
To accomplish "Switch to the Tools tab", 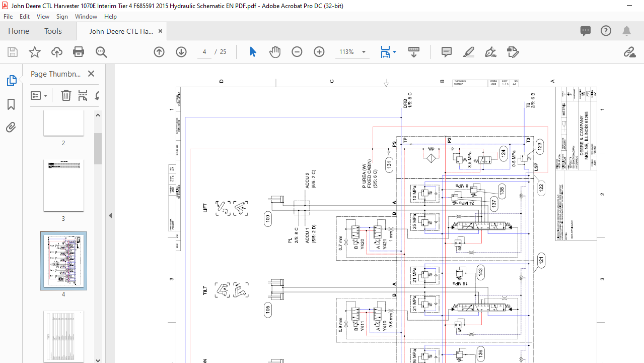I will click(x=53, y=31).
